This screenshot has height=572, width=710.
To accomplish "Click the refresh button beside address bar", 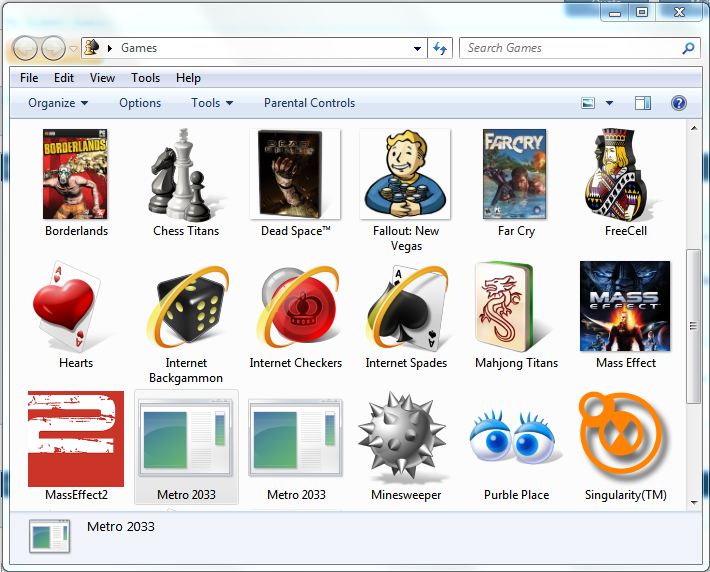I will [440, 48].
